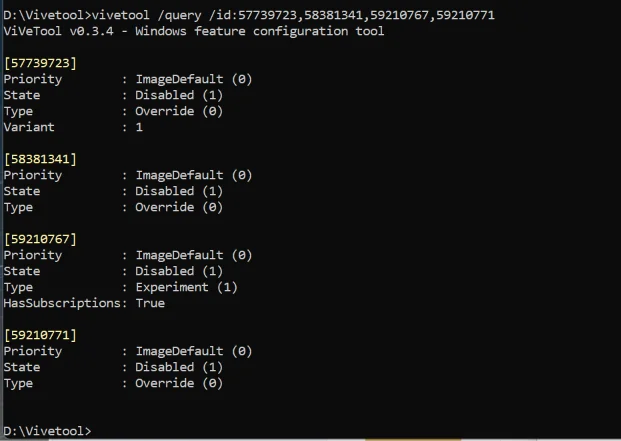Click the HasSubscriptions True line

click(x=84, y=303)
